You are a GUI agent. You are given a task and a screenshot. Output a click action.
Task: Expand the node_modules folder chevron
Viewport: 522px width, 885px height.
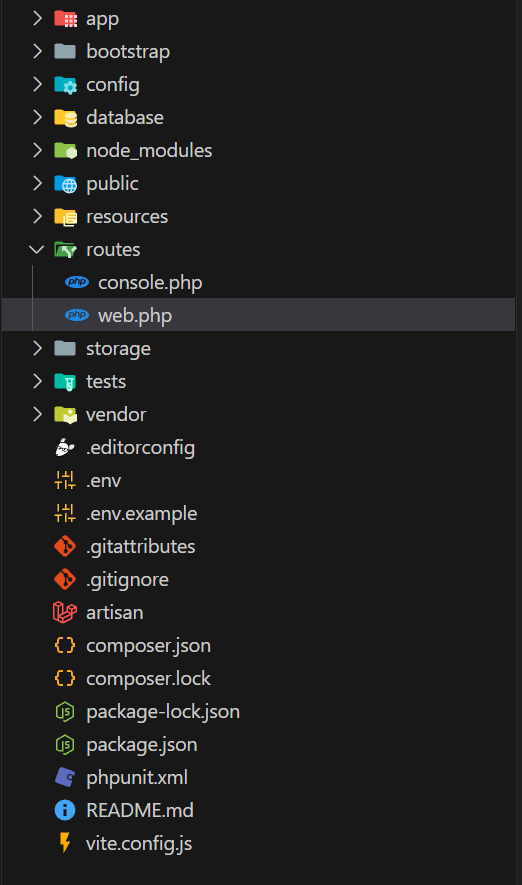(37, 151)
